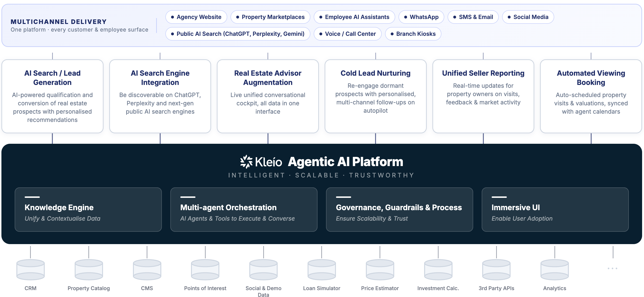Select the Property Marketplaces channel pill
This screenshot has height=297, width=644.
(x=270, y=17)
